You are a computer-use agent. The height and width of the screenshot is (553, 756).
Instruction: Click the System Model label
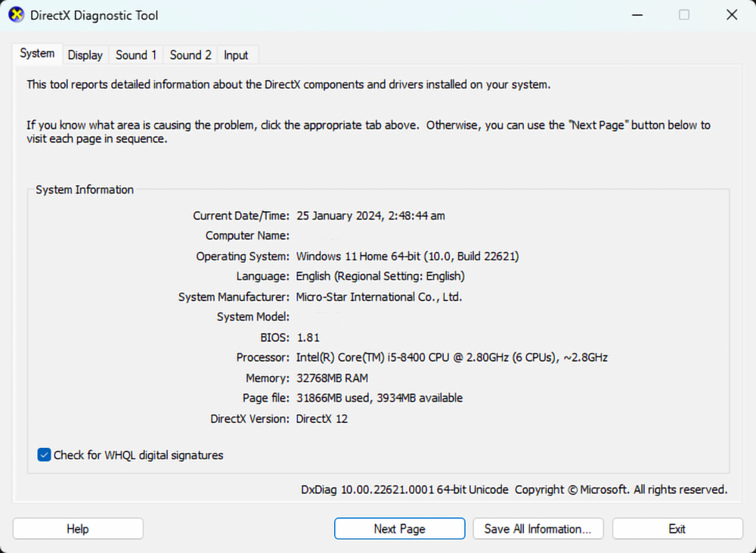pos(253,317)
